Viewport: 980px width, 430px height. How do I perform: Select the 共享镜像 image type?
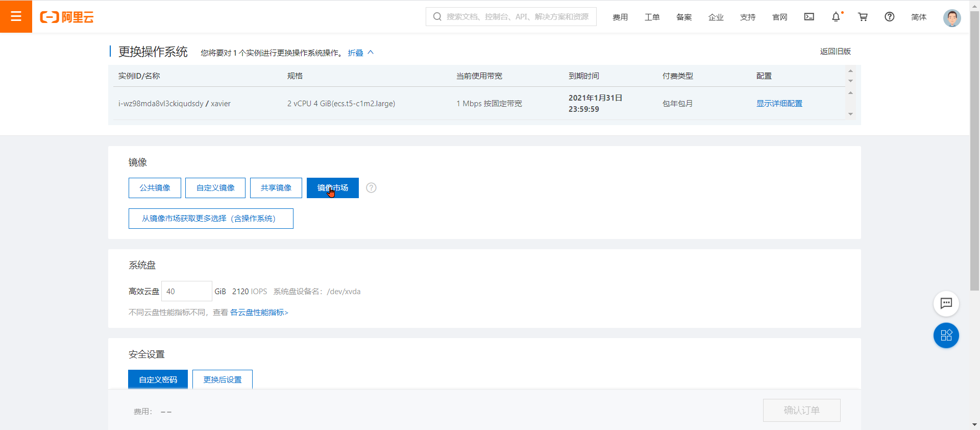coord(276,188)
